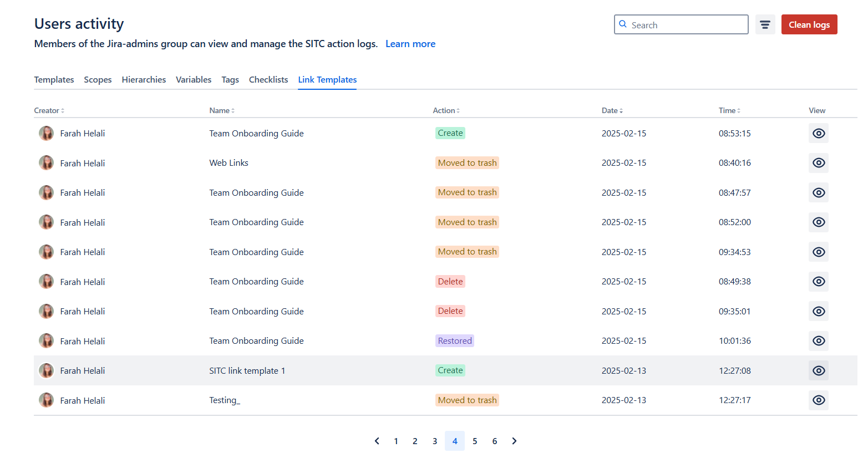868x458 pixels.
Task: View the 09:35:01 Delete entry details
Action: (818, 312)
